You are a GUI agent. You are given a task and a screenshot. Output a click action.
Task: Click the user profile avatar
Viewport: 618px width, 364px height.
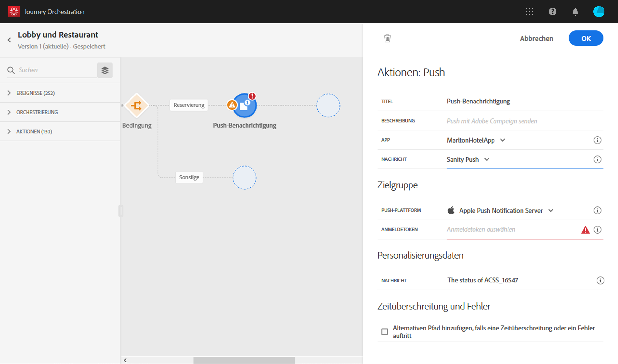click(x=599, y=12)
